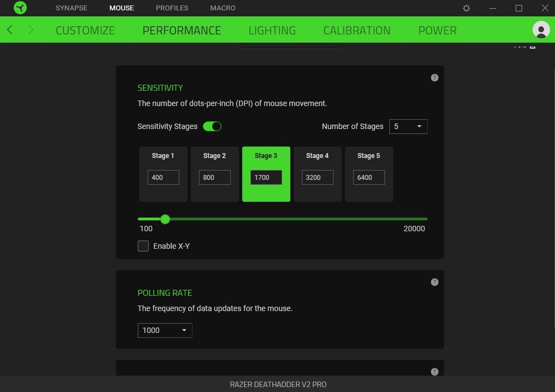This screenshot has width=555, height=392.
Task: Select the Stage 2 sensitivity card
Action: point(214,174)
